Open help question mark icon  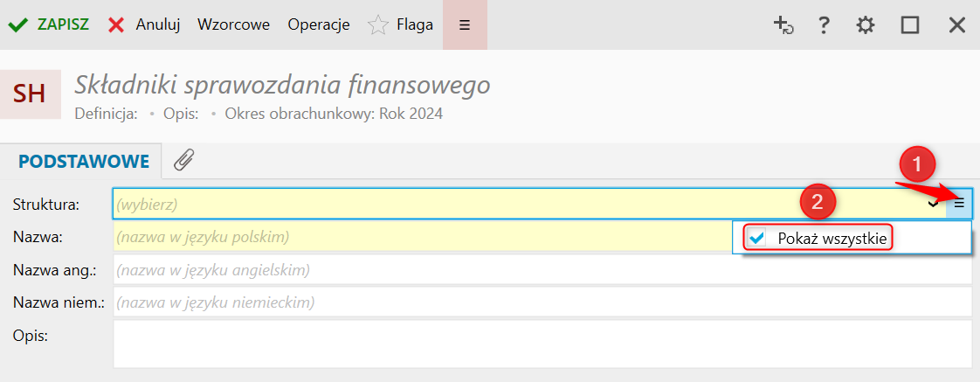(x=823, y=25)
